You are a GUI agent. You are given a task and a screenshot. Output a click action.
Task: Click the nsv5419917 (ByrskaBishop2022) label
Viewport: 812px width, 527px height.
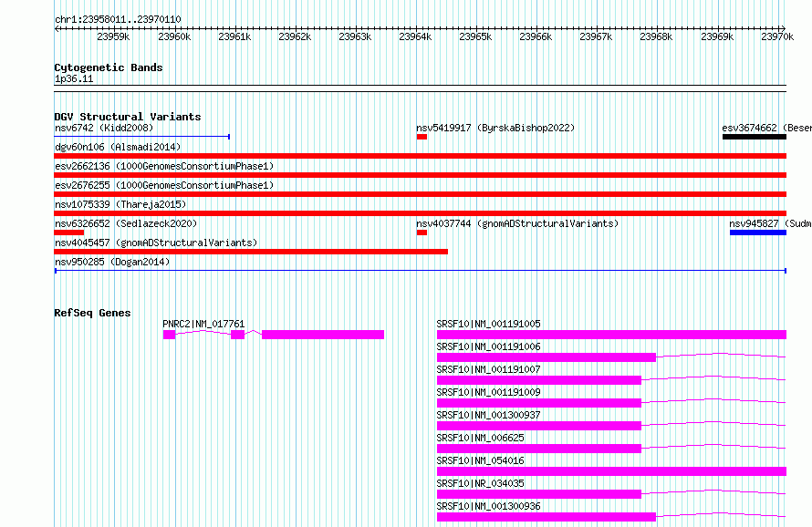(495, 128)
